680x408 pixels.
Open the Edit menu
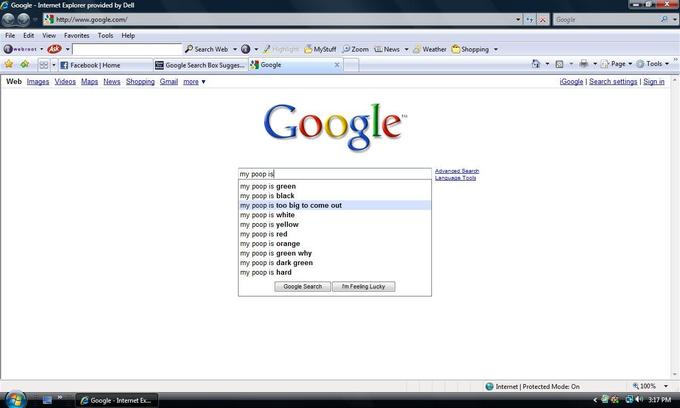click(29, 36)
